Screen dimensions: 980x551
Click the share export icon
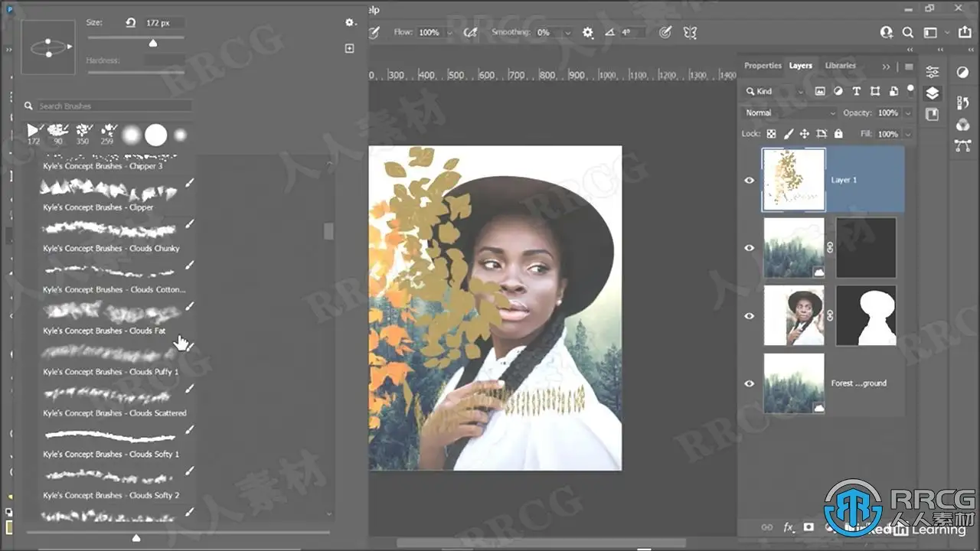[x=966, y=33]
